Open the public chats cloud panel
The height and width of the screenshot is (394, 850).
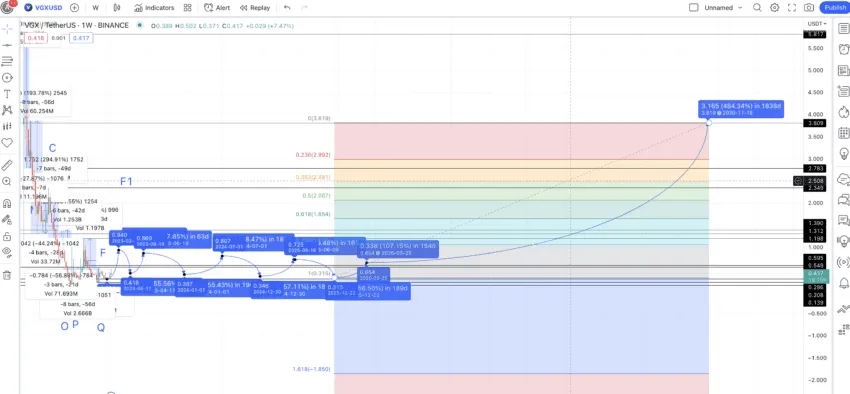point(843,178)
